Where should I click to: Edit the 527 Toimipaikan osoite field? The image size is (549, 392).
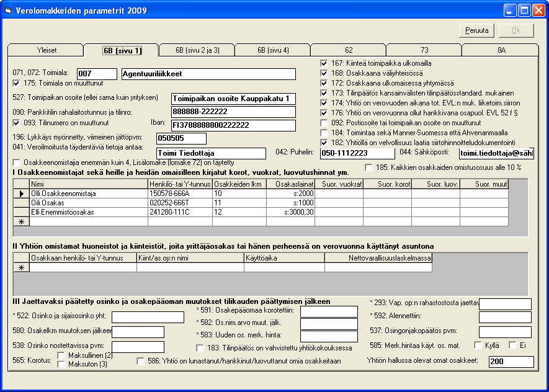pos(233,99)
